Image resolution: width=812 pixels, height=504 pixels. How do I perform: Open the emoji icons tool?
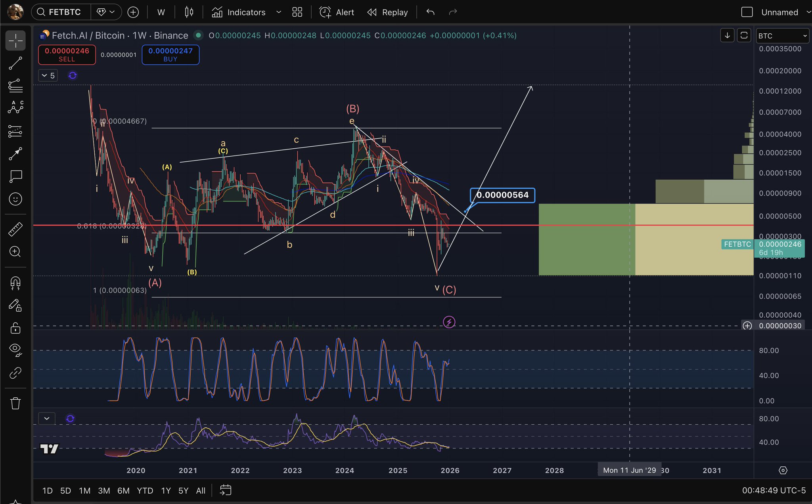coord(15,199)
